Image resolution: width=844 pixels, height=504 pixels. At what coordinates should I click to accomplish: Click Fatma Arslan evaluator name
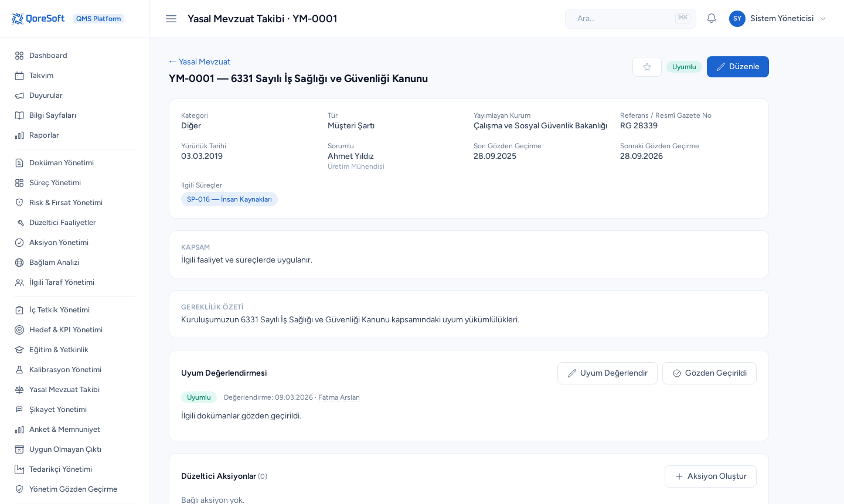pos(339,397)
